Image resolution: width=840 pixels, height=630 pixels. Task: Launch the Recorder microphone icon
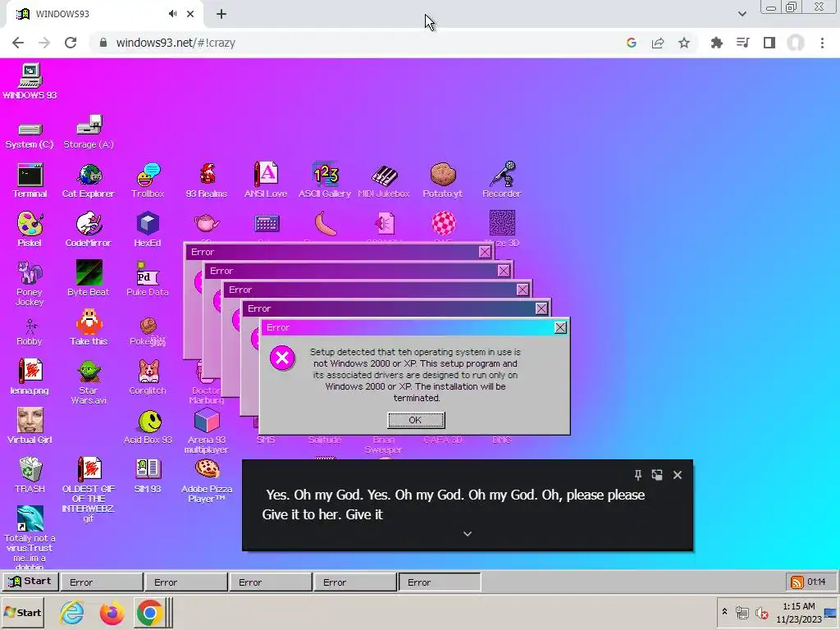501,180
